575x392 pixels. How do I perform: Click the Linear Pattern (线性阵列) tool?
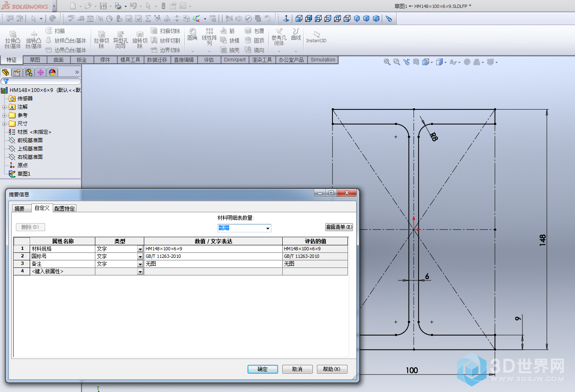click(x=209, y=37)
